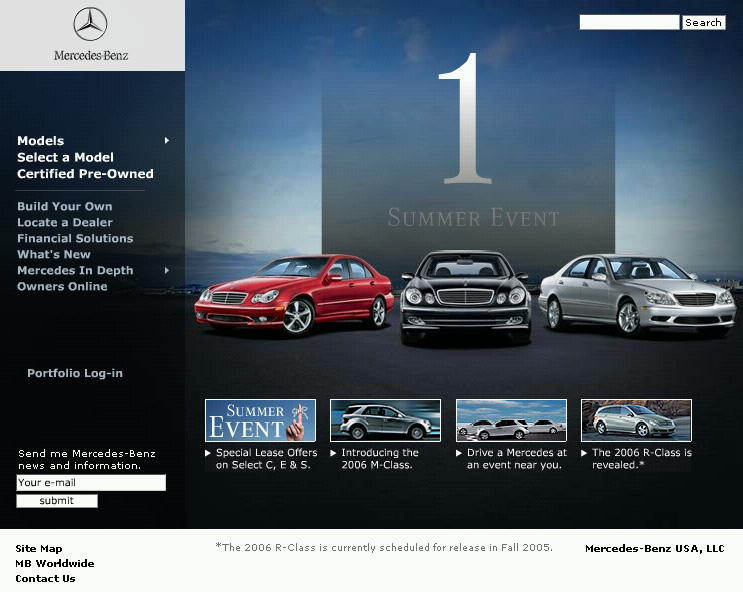The width and height of the screenshot is (743, 592).
Task: Select the black E-Class sedan
Action: point(466,297)
